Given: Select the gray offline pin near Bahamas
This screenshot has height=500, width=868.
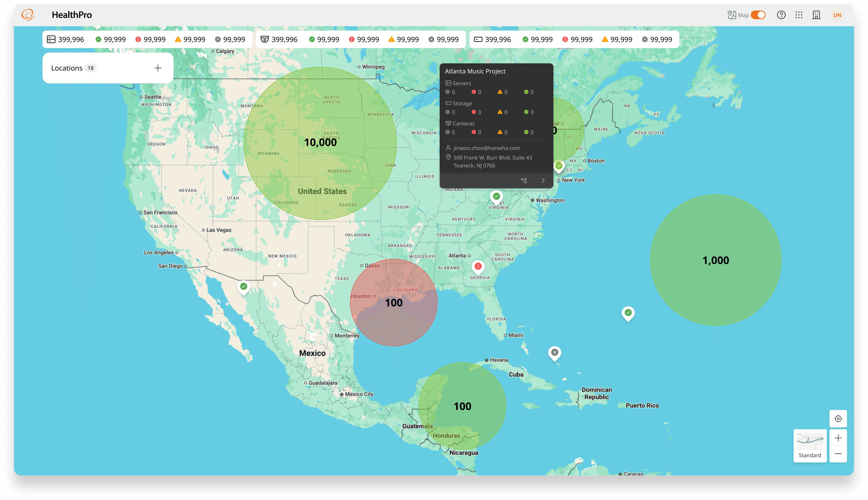Looking at the screenshot, I should (555, 353).
